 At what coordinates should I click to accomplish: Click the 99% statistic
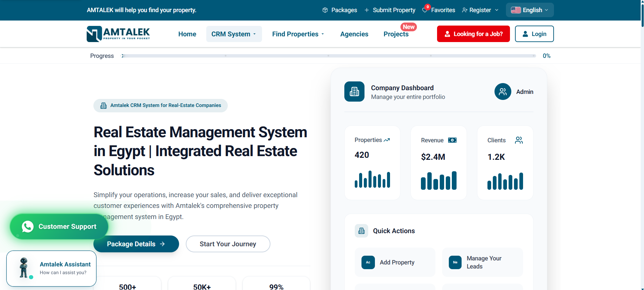pyautogui.click(x=276, y=287)
